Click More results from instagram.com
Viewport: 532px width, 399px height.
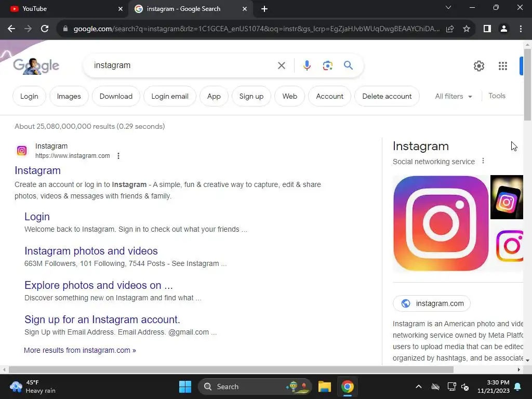[x=79, y=350]
